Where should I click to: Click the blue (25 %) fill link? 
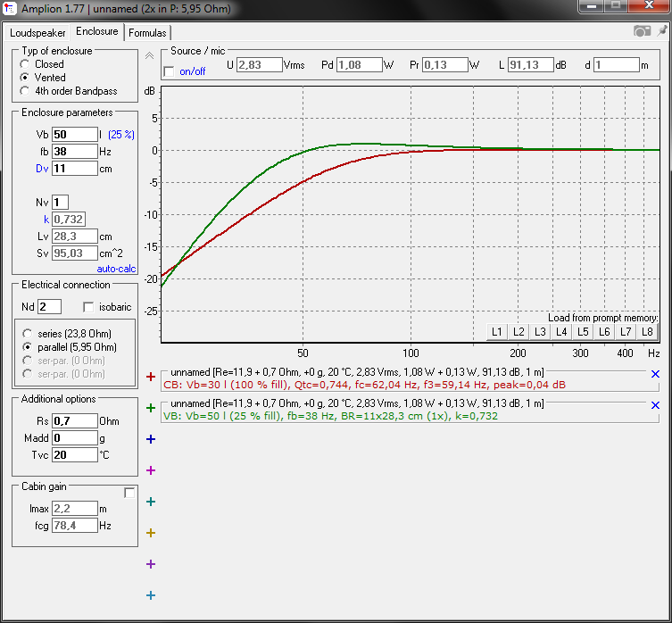pyautogui.click(x=121, y=135)
